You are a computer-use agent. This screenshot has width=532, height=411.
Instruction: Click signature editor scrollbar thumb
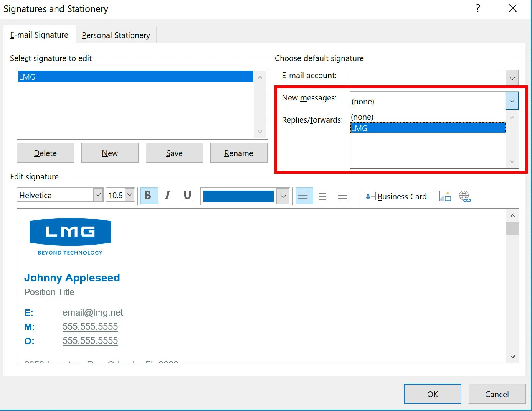512,228
